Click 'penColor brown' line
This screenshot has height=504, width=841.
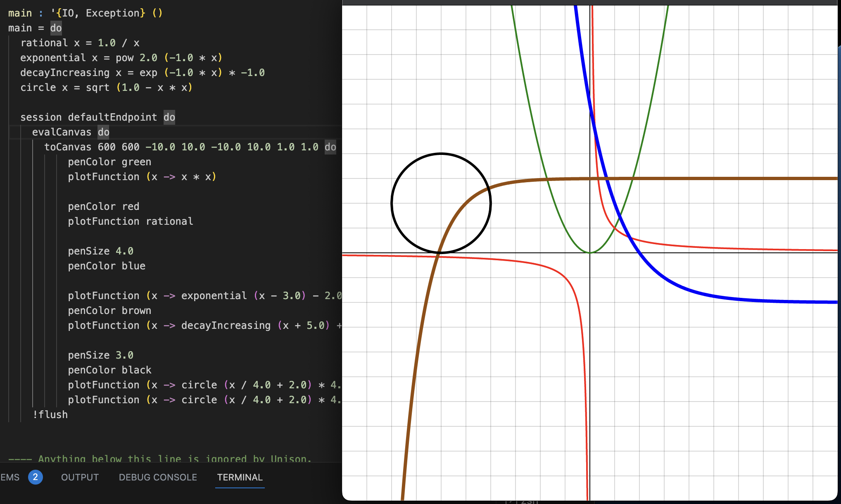(109, 311)
